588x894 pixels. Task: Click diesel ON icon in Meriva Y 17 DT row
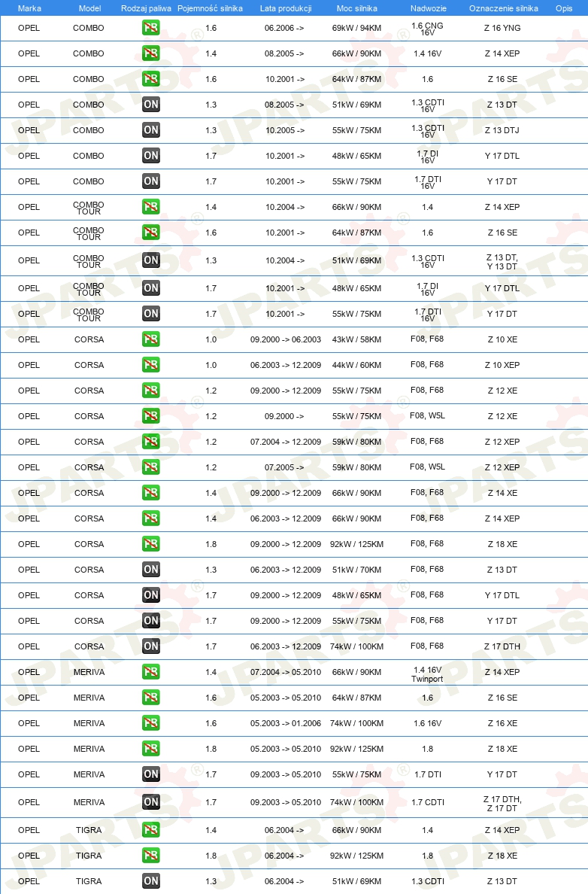(151, 775)
